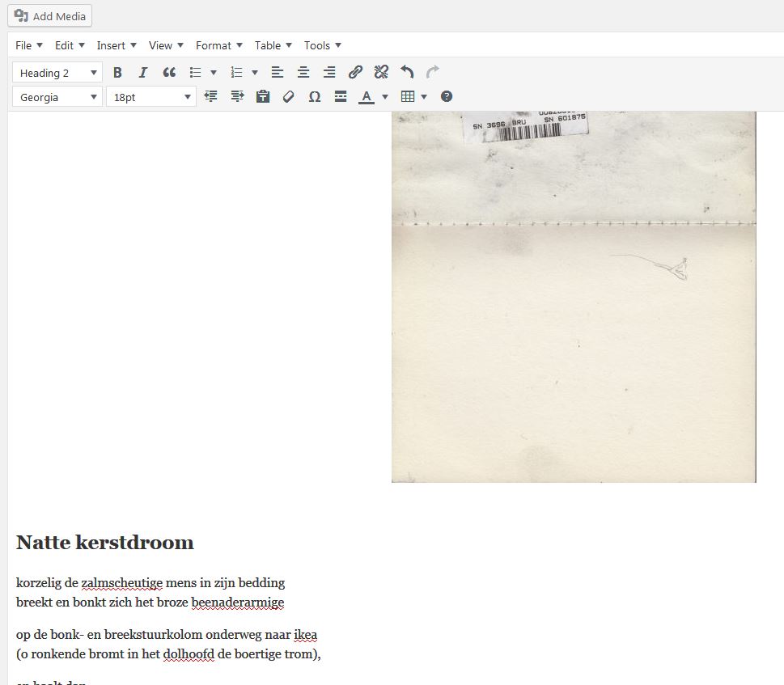This screenshot has width=784, height=685.
Task: Click the underlined word ikea
Action: pyautogui.click(x=306, y=635)
